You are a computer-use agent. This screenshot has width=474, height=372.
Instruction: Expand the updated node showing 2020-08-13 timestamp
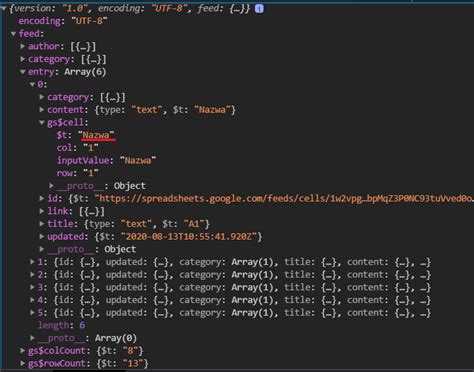[42, 236]
